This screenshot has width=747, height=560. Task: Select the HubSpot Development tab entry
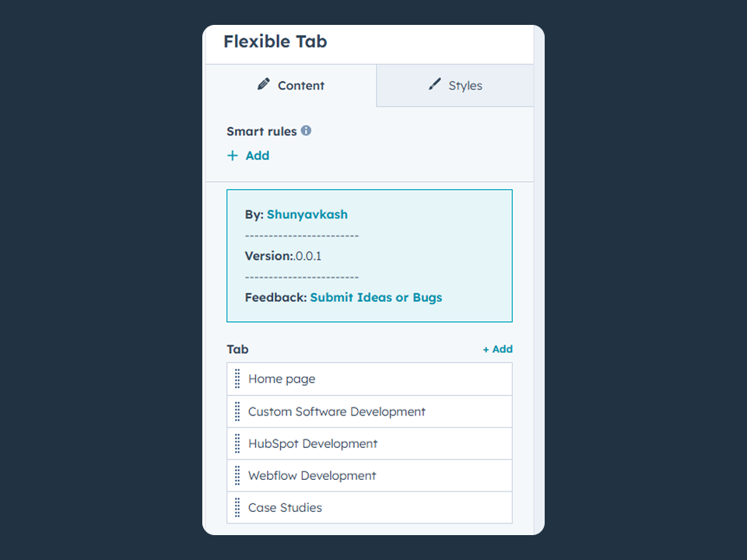click(x=314, y=443)
